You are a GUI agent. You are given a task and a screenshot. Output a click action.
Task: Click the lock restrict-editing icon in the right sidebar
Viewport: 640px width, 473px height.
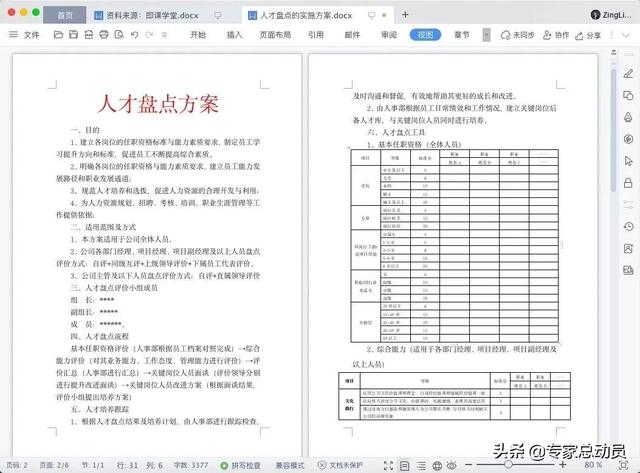click(x=628, y=182)
